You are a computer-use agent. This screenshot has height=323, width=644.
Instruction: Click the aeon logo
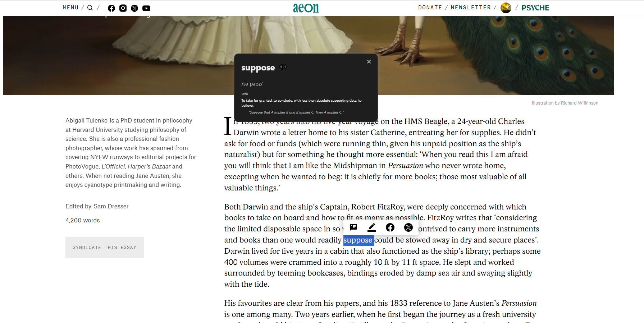[x=306, y=8]
